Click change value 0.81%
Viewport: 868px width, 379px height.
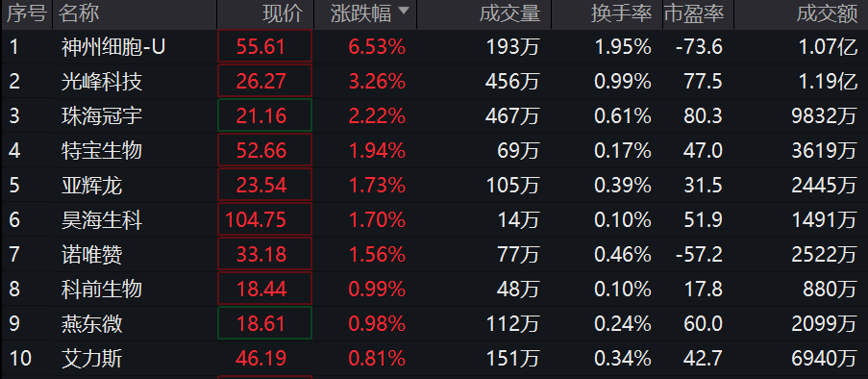377,359
